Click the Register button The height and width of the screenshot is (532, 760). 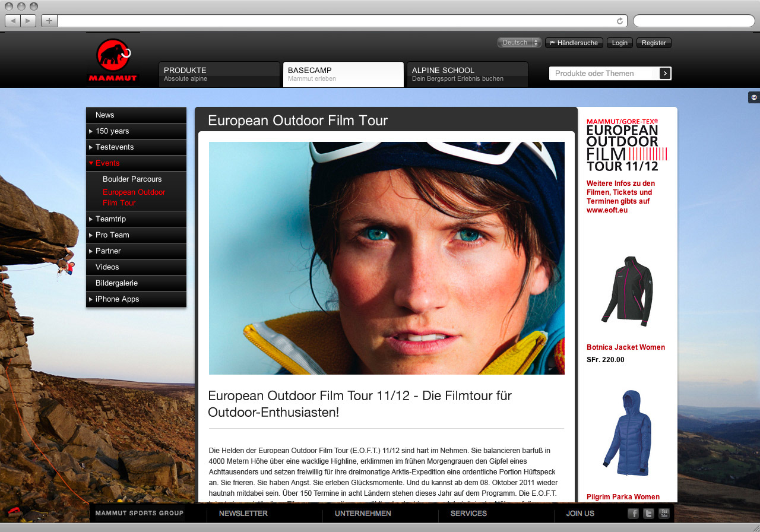(654, 43)
